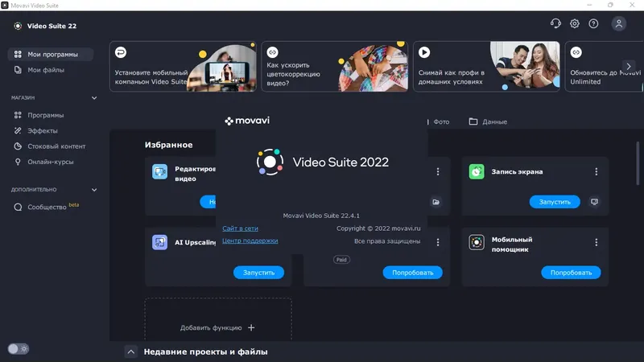Screen dimensions: 644x362
Task: Open options menu of the middle top card
Action: [438, 171]
